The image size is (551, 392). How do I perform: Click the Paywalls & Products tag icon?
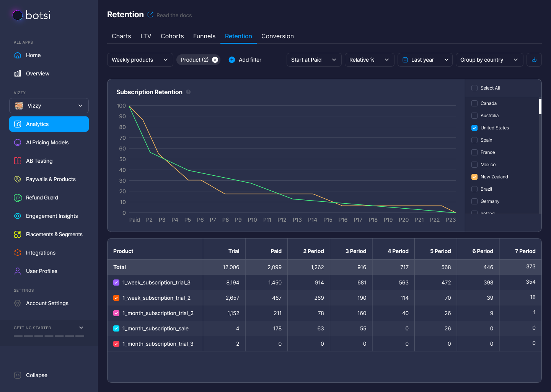pos(18,179)
